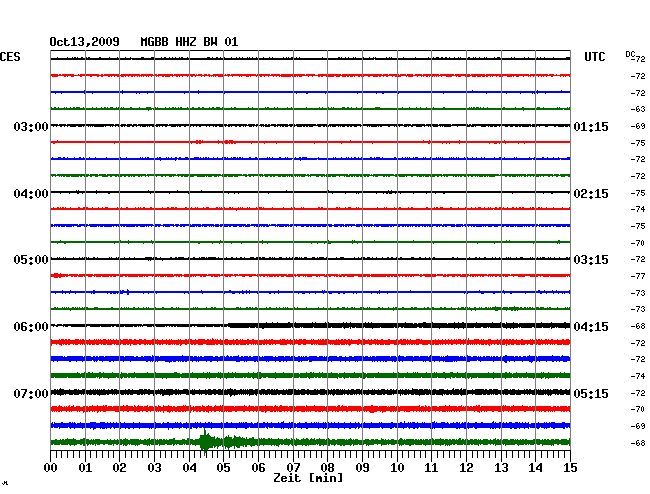
Task: Click the UTC column header
Action: (594, 57)
